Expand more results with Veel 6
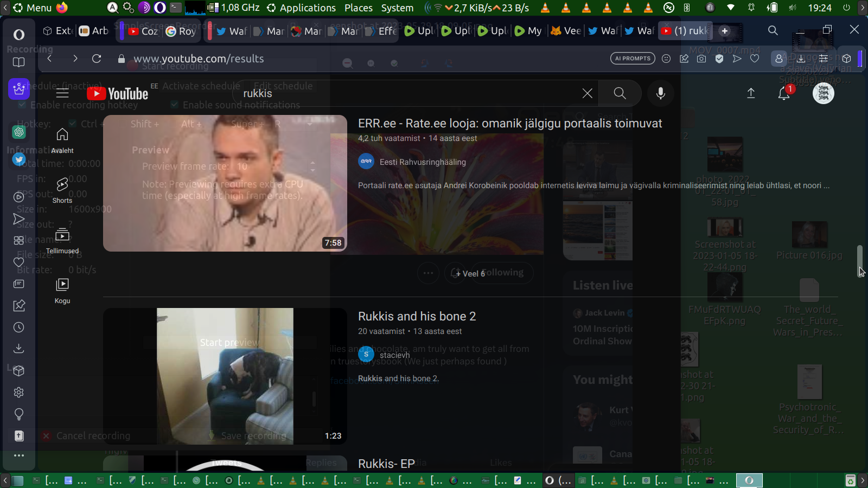This screenshot has width=868, height=488. coord(470,274)
